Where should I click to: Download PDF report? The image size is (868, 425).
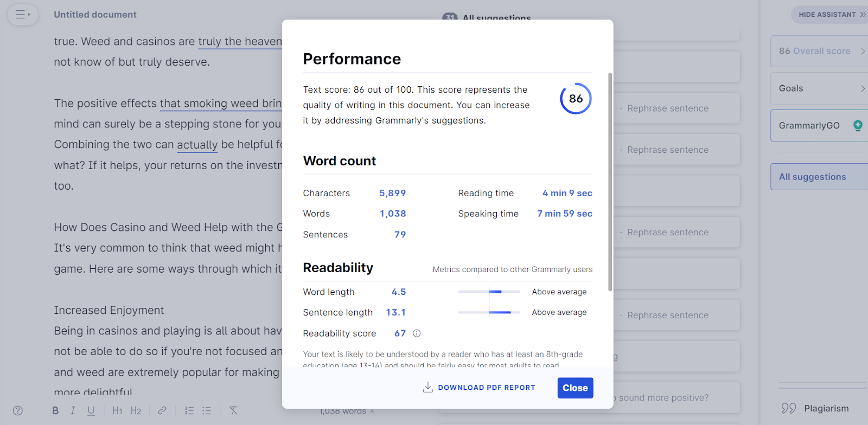point(479,388)
